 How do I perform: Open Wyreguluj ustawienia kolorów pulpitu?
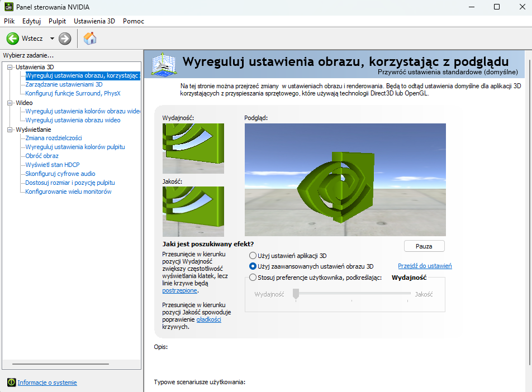point(75,147)
